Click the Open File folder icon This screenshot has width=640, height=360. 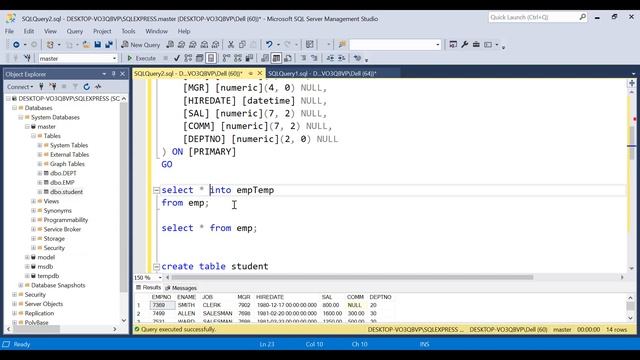click(x=86, y=44)
